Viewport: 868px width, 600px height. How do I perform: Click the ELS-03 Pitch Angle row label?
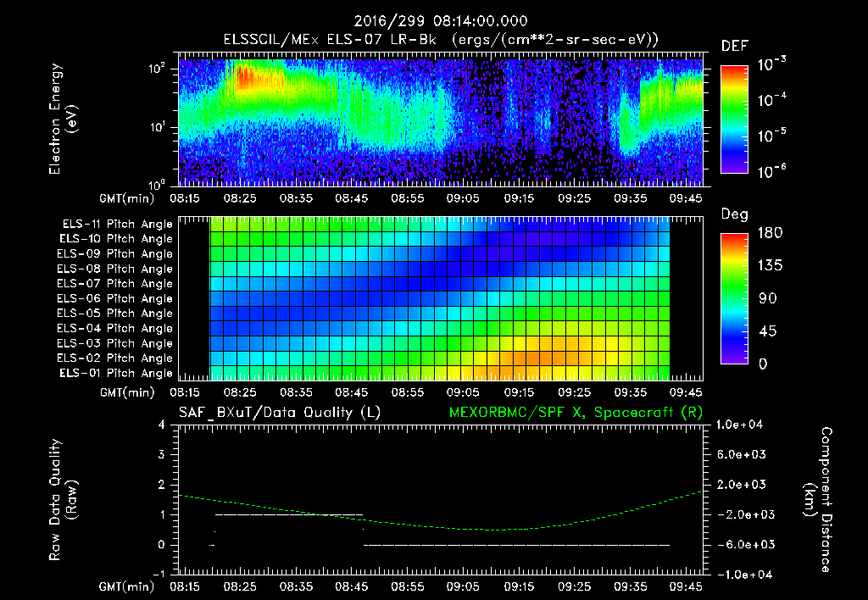point(114,343)
